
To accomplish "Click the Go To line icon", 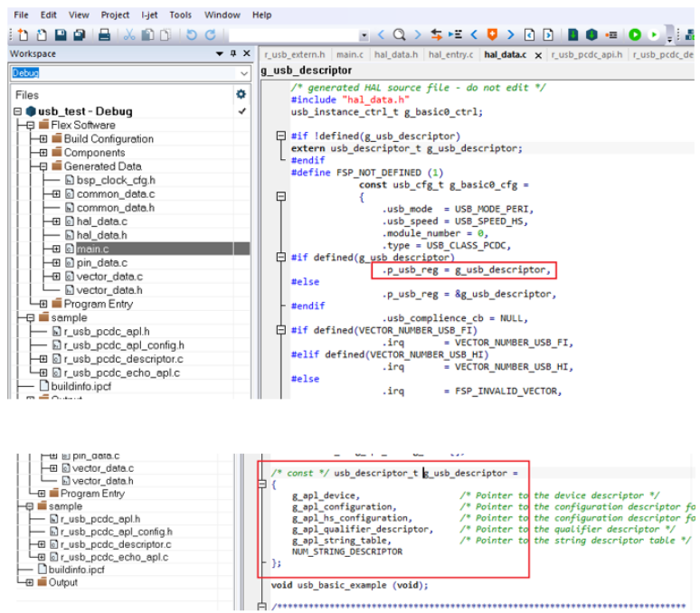I will click(455, 34).
